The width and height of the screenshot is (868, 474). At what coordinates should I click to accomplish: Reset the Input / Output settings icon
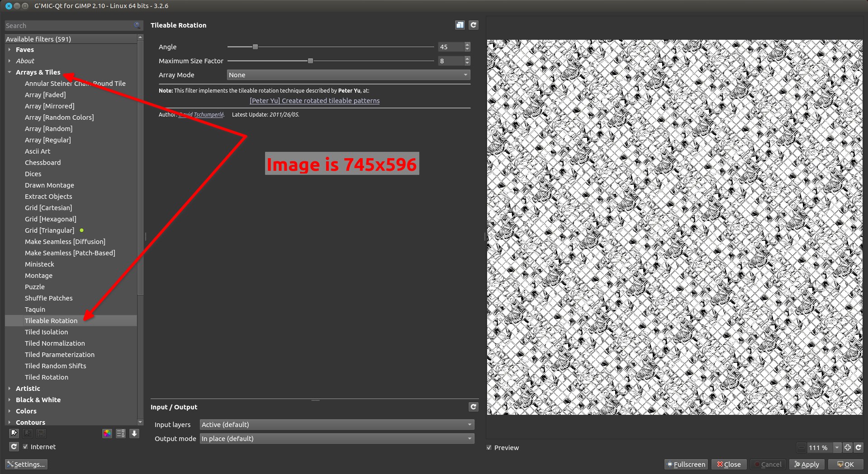[x=473, y=407]
